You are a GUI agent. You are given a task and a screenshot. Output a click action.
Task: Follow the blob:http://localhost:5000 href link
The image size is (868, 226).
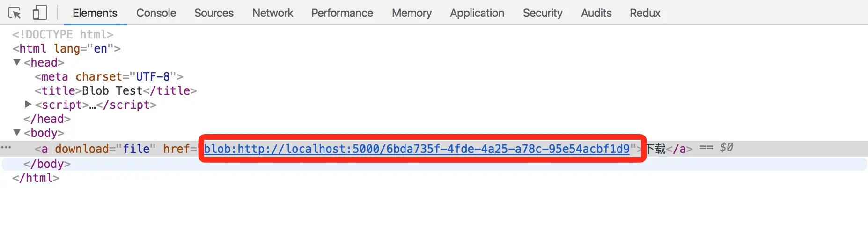[417, 149]
